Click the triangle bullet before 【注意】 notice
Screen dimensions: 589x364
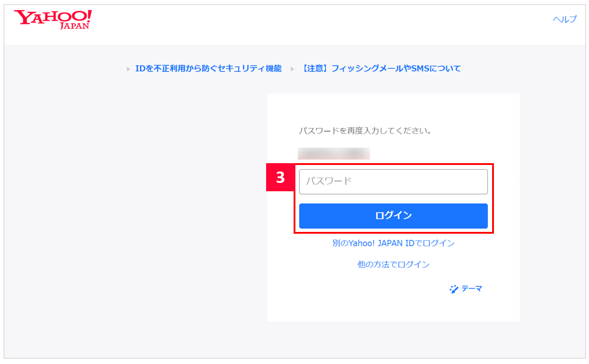tap(292, 69)
